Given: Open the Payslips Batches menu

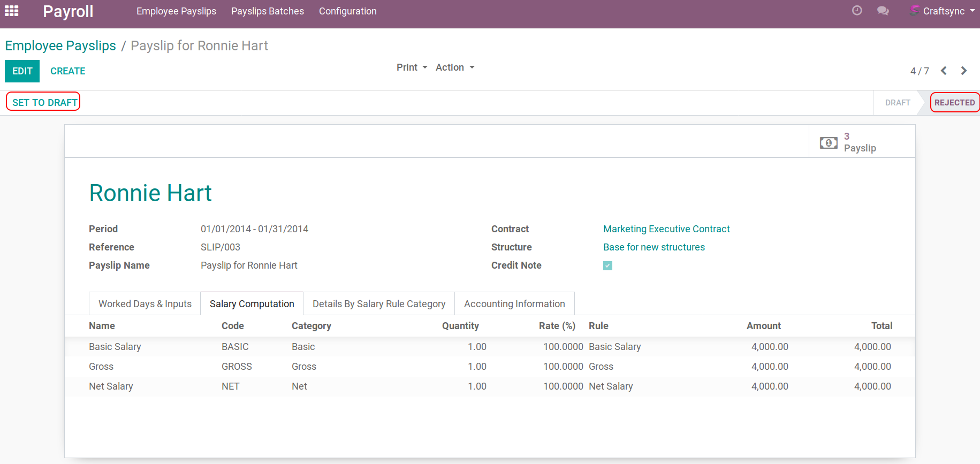Looking at the screenshot, I should 267,11.
